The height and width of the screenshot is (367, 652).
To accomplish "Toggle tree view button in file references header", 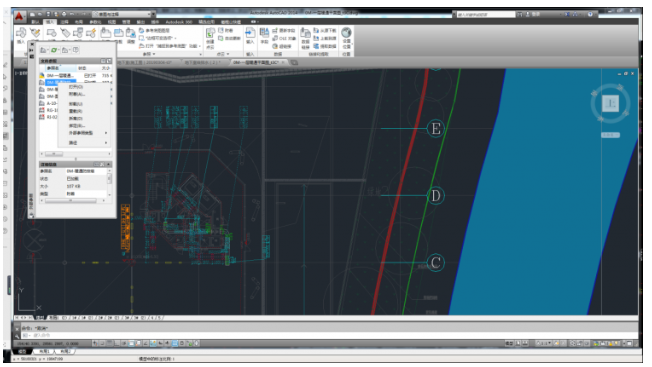I will (x=109, y=61).
